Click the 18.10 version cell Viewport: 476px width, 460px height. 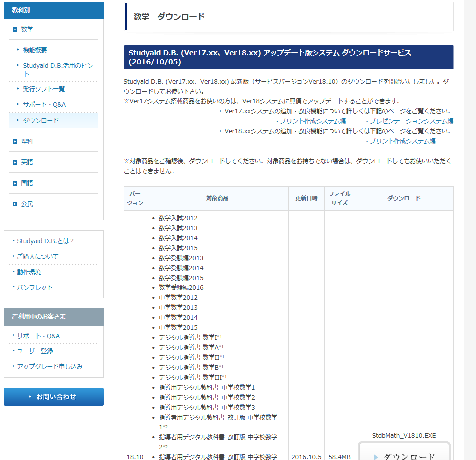tap(135, 457)
